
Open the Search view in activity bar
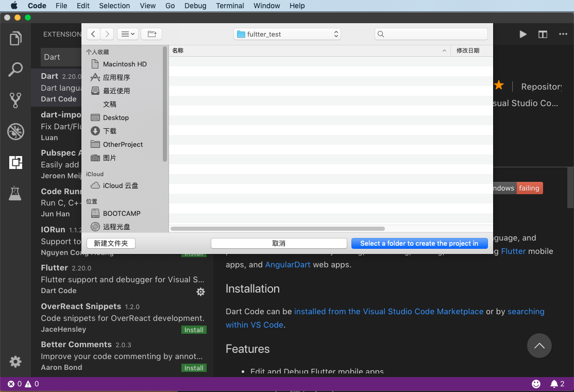(15, 69)
